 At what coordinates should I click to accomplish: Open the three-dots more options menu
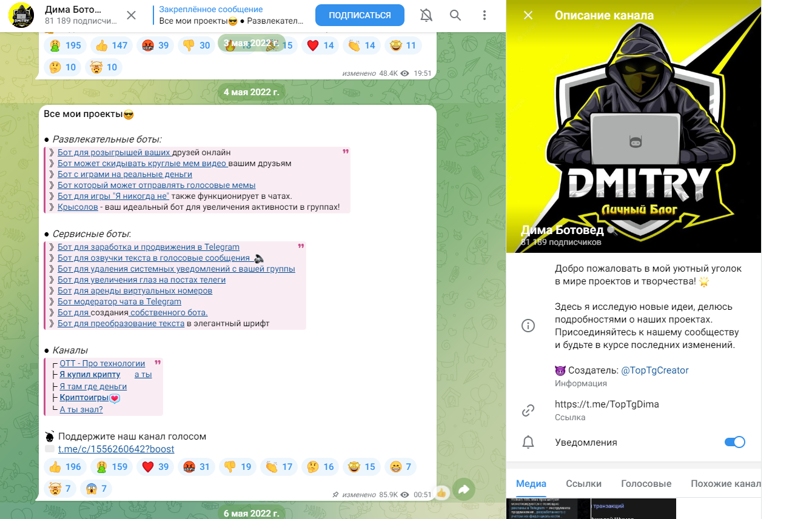(x=484, y=15)
